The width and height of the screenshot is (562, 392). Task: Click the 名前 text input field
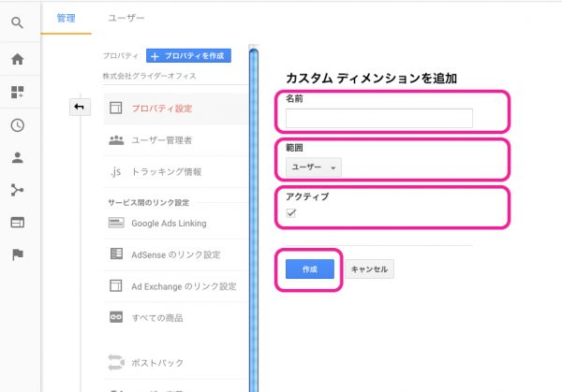pos(378,118)
